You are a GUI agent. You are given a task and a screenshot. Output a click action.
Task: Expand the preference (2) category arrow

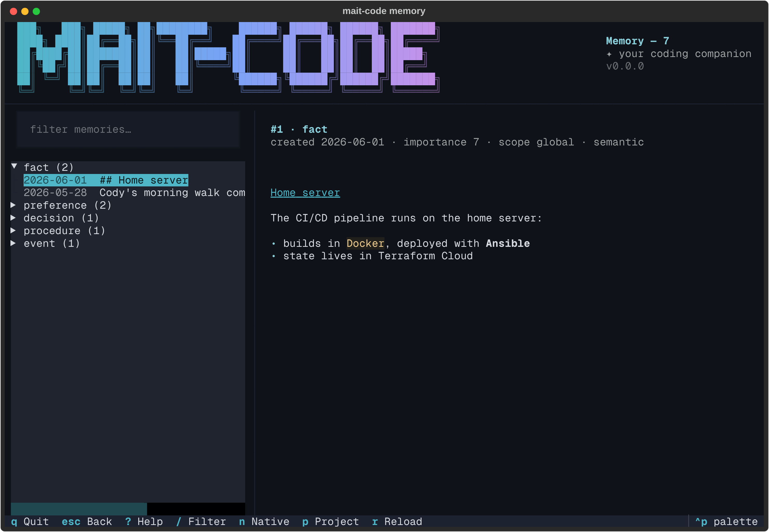(13, 205)
